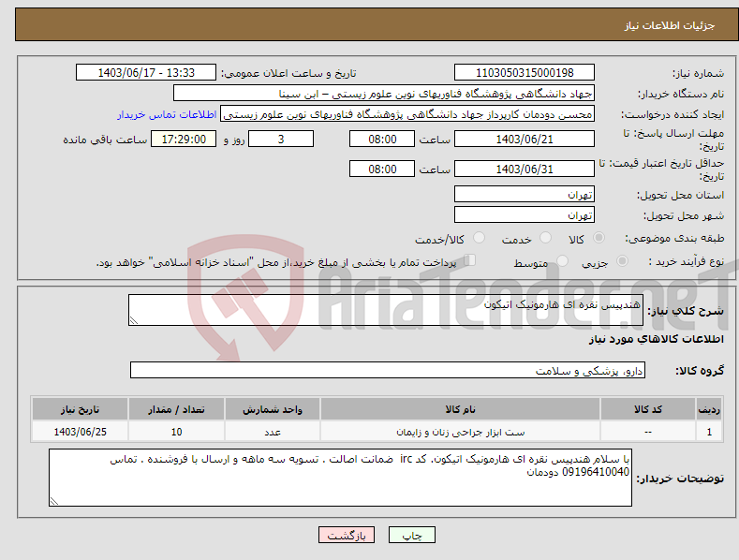The image size is (739, 560).
Task: Click the remaining days field showing 3
Action: pyautogui.click(x=281, y=139)
